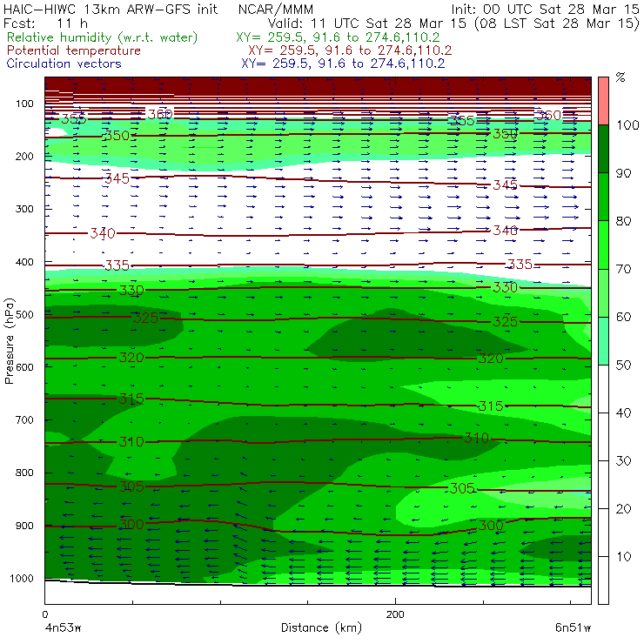Click the 1000 pressure axis tick label

point(22,578)
